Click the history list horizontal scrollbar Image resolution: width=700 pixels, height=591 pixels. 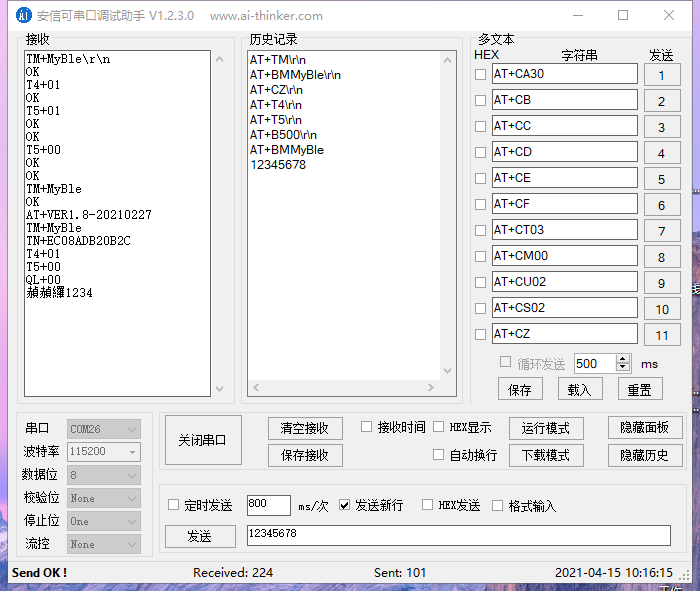(343, 387)
